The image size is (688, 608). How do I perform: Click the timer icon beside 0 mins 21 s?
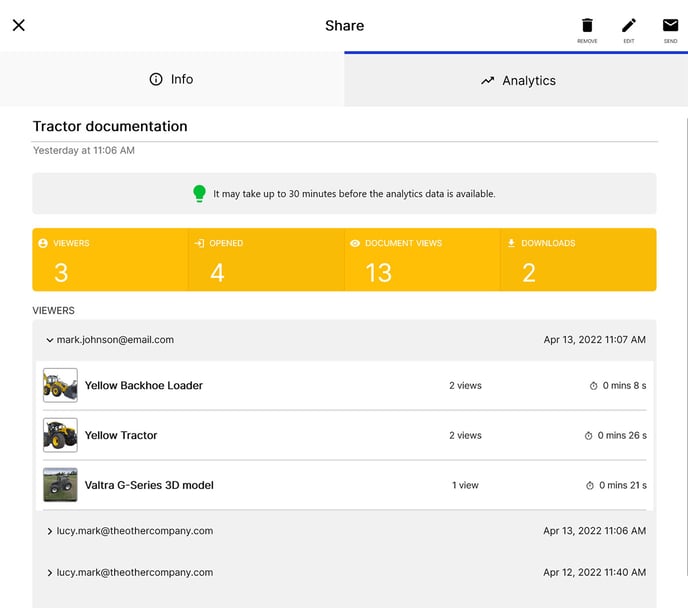590,486
